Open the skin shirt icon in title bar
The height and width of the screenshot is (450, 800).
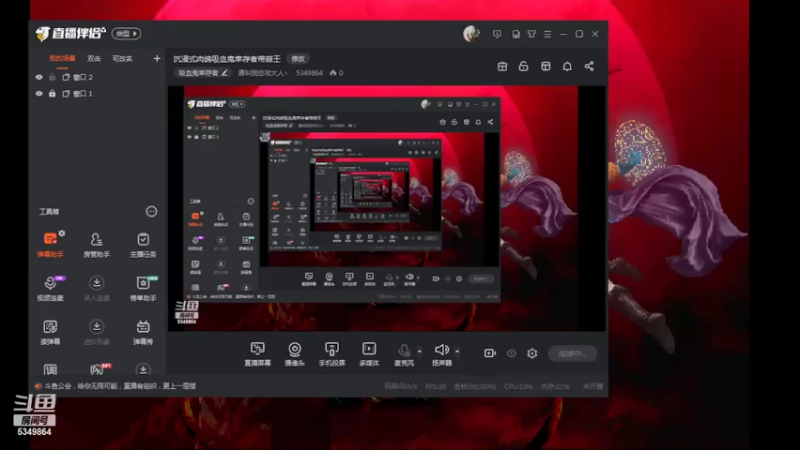(532, 34)
